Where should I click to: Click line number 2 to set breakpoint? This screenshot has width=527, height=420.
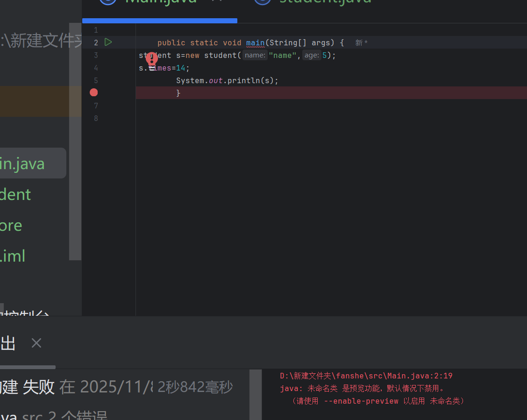click(x=96, y=42)
